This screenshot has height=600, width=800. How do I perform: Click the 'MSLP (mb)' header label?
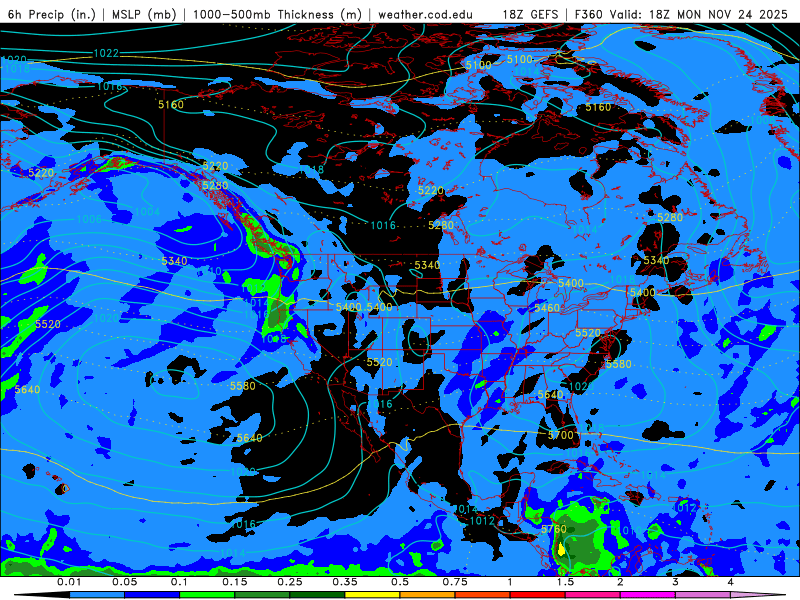click(144, 14)
